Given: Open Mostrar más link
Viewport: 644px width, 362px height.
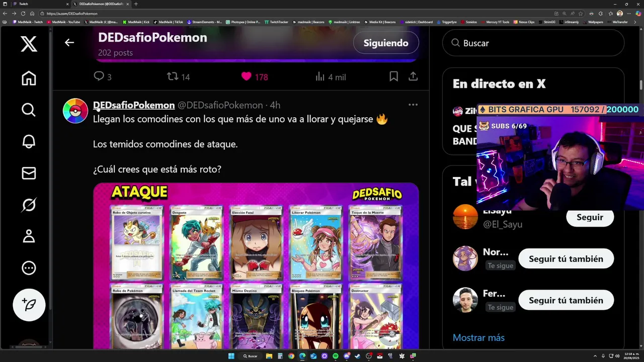Looking at the screenshot, I should [x=478, y=337].
